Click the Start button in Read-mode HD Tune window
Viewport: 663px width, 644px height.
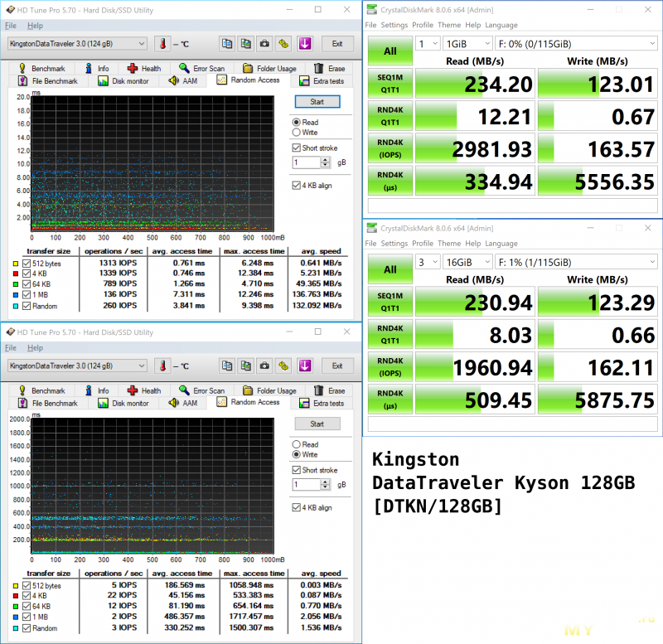pyautogui.click(x=317, y=101)
